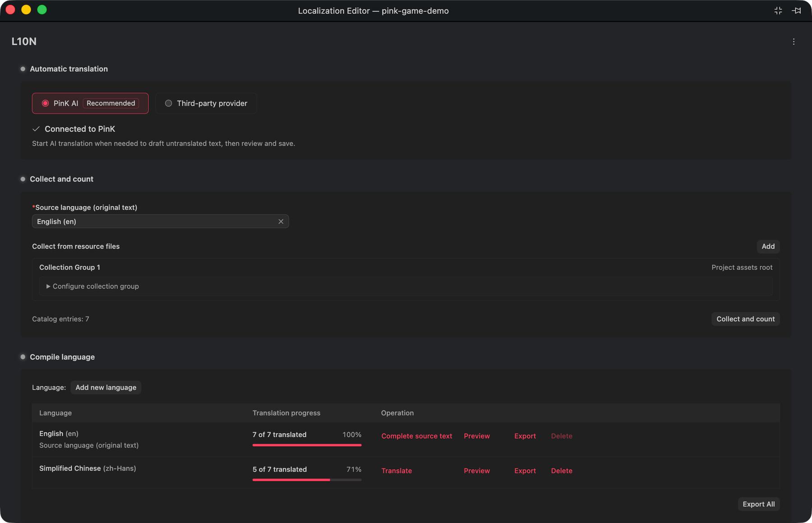Select Third-party provider radio option
The image size is (812, 523).
coord(206,103)
